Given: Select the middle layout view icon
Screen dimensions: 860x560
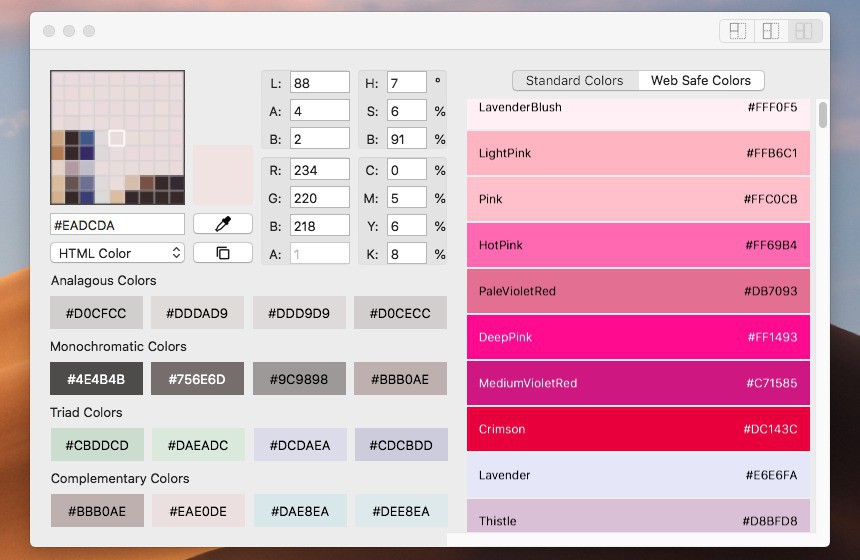Looking at the screenshot, I should [770, 31].
